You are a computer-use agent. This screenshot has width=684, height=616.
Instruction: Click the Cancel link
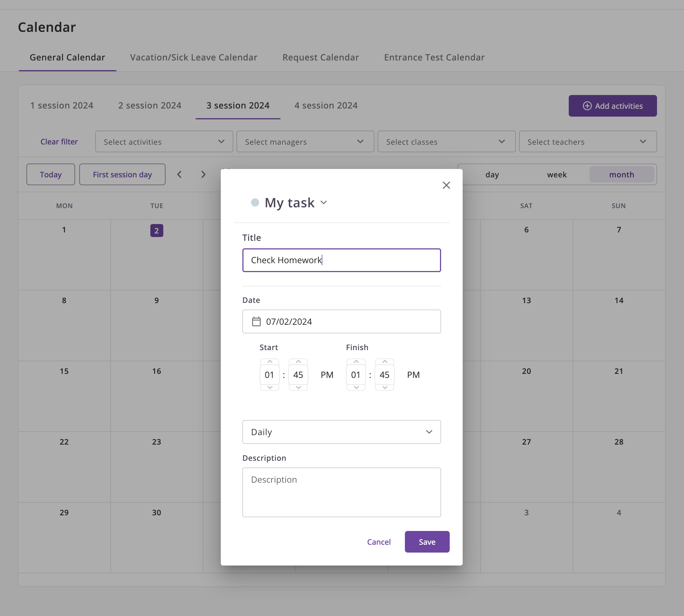379,542
